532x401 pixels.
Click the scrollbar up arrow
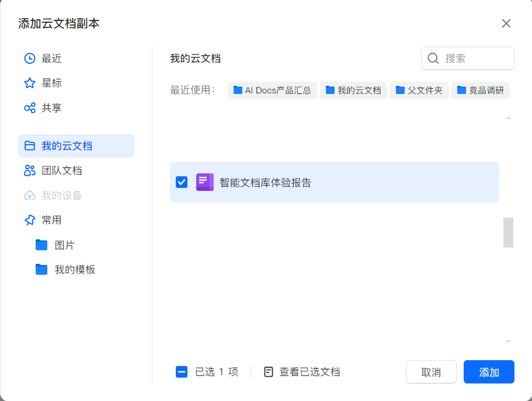[x=508, y=118]
